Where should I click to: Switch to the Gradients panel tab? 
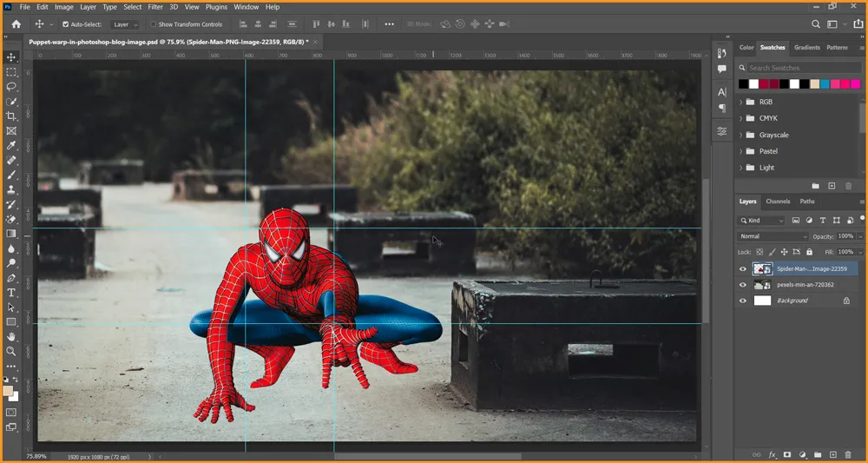tap(806, 48)
